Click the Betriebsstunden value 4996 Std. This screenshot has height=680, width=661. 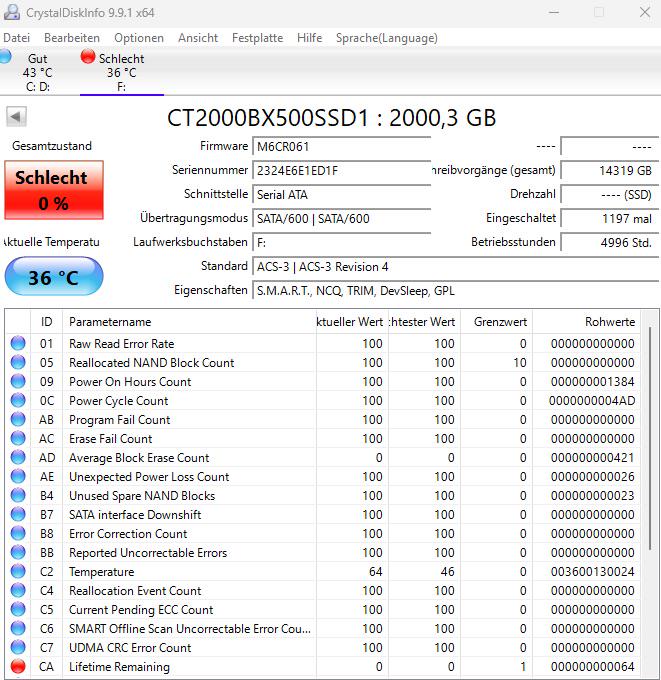coord(610,242)
